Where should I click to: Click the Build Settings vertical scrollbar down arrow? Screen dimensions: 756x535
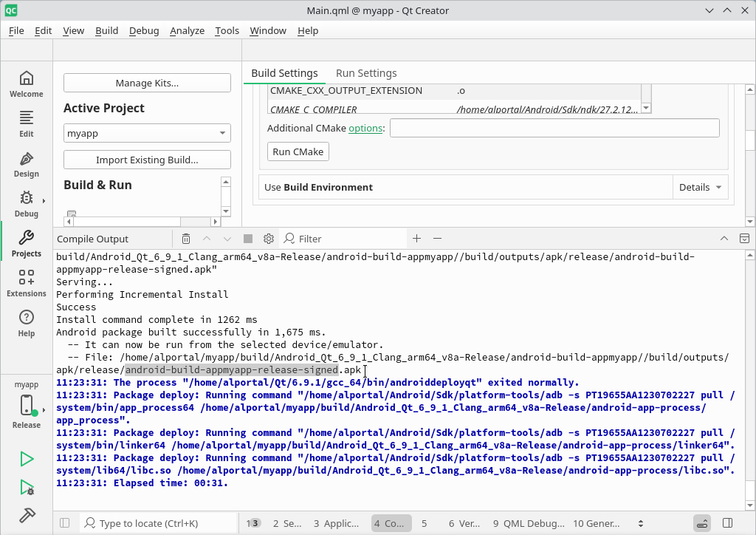[750, 222]
